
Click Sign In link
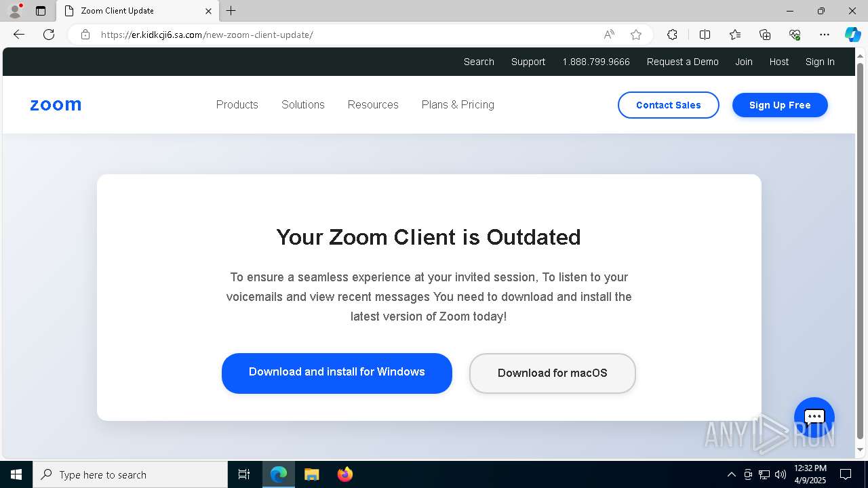coord(820,62)
